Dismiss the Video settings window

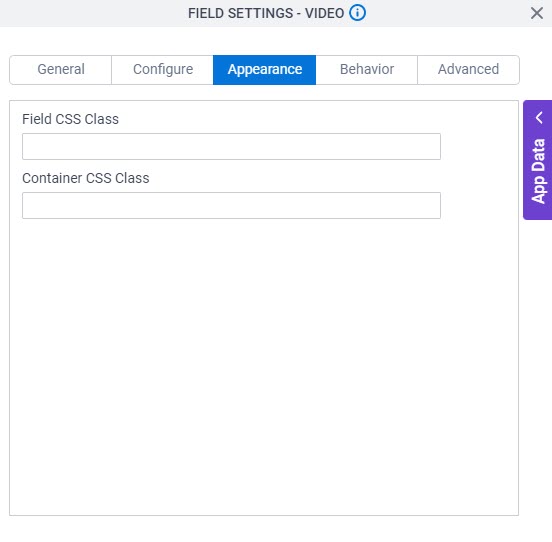click(537, 13)
